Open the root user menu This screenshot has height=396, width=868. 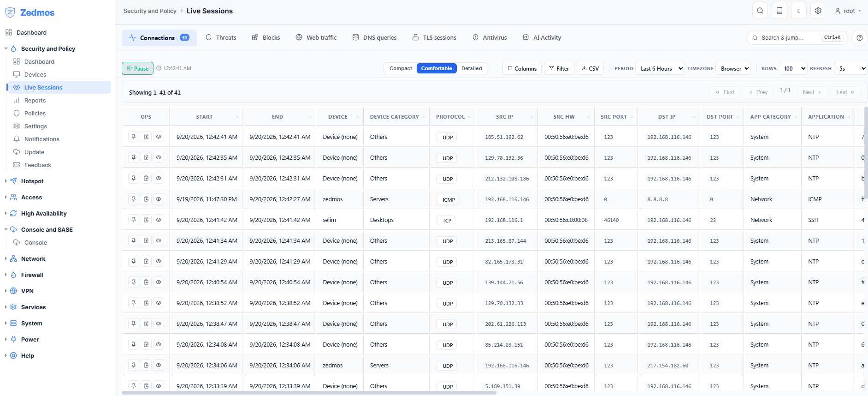[848, 11]
